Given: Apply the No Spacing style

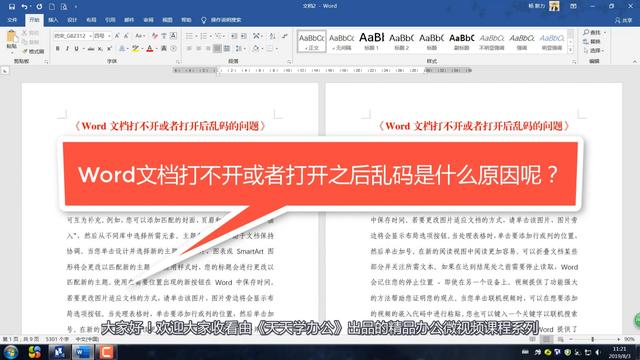Looking at the screenshot, I should [341, 41].
